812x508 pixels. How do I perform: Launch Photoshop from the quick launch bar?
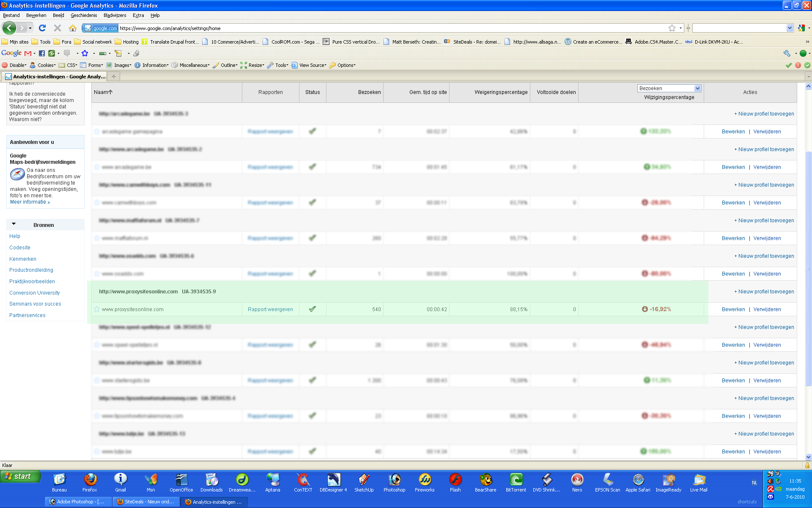(x=394, y=483)
